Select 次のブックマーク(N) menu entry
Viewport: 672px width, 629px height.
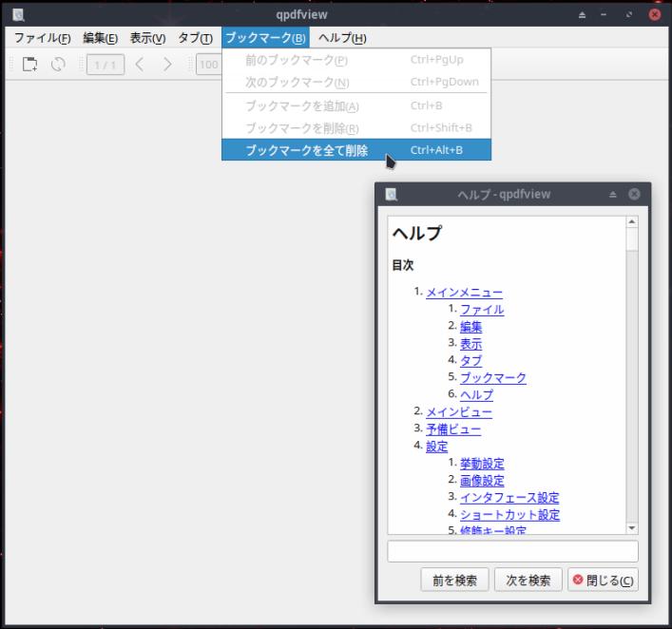tap(356, 82)
